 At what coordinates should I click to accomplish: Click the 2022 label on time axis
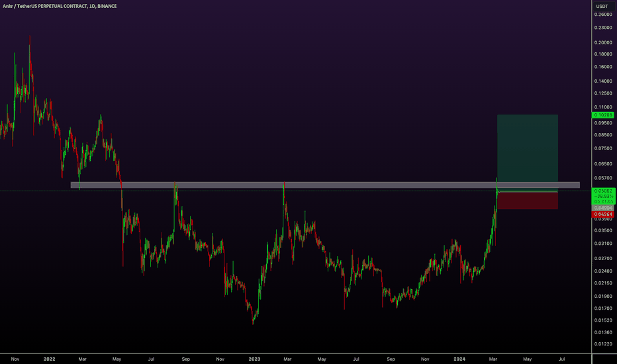click(49, 359)
